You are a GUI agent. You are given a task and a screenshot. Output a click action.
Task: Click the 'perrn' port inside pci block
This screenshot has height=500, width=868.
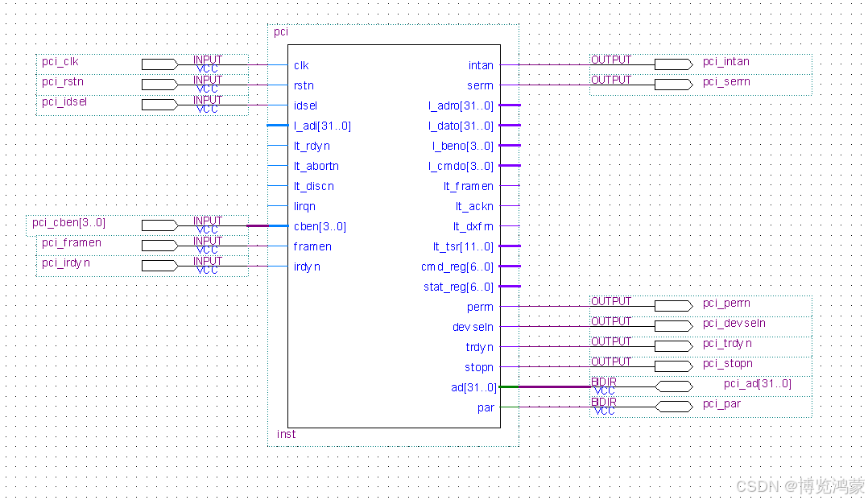click(x=480, y=307)
